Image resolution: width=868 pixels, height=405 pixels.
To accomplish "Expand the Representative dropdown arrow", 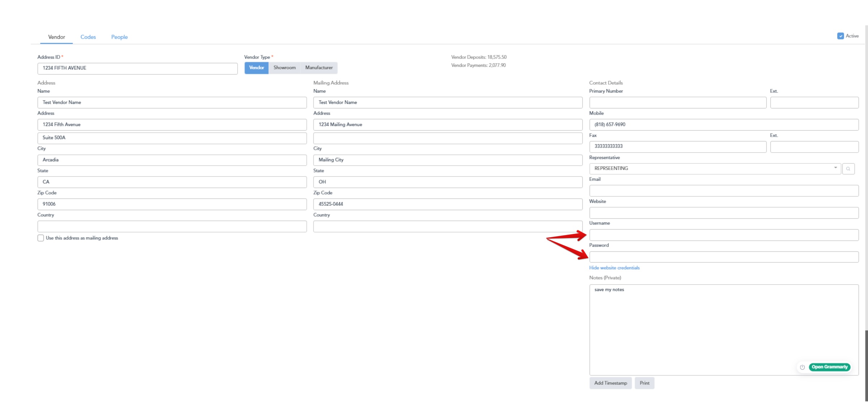I will 835,168.
